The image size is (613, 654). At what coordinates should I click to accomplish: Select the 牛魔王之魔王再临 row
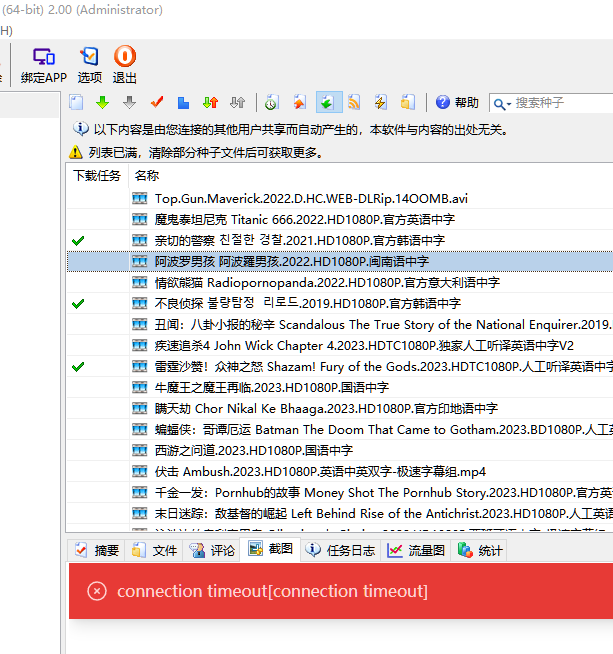pos(339,387)
